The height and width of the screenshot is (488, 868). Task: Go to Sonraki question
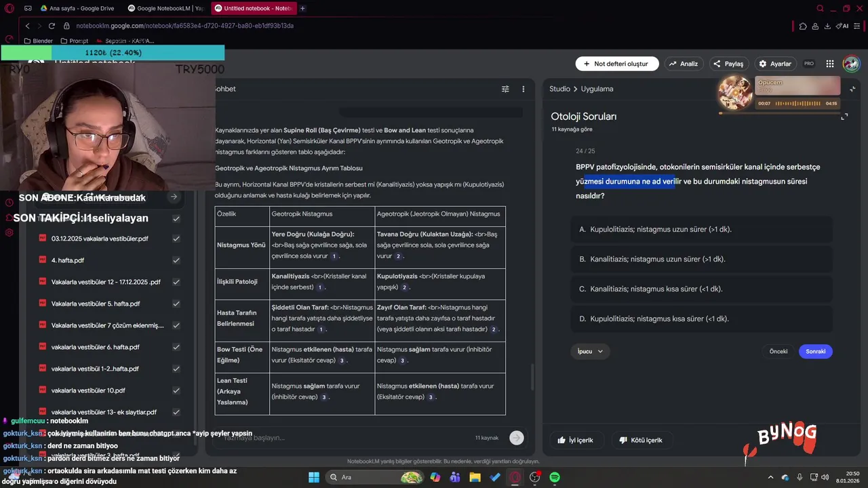pos(816,351)
